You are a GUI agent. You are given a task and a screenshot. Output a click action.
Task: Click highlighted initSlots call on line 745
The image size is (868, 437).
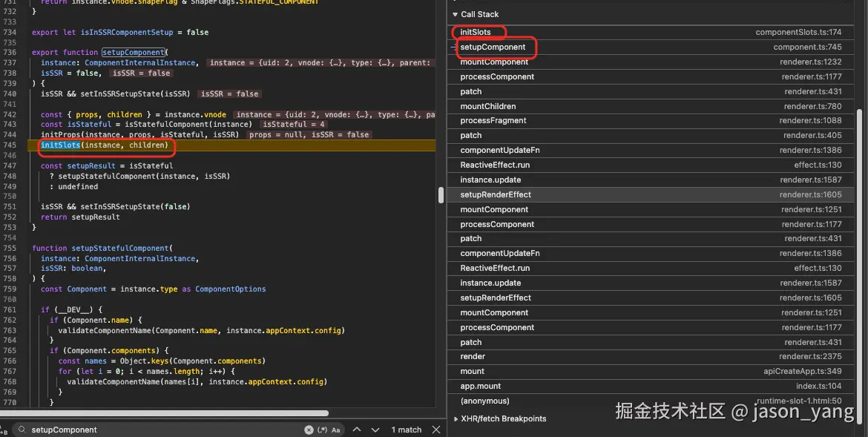tap(60, 145)
